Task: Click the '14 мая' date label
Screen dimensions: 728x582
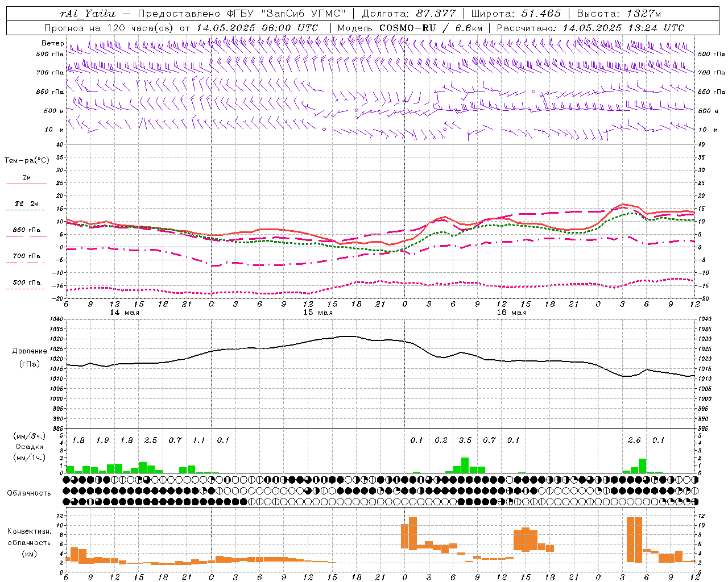Action: tap(124, 313)
